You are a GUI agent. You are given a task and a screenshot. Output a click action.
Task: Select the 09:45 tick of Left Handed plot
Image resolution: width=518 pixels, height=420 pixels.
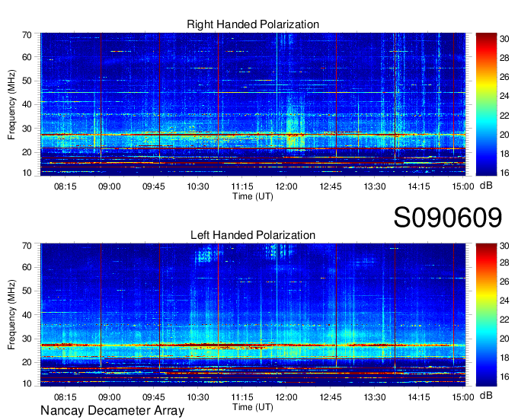154,397
